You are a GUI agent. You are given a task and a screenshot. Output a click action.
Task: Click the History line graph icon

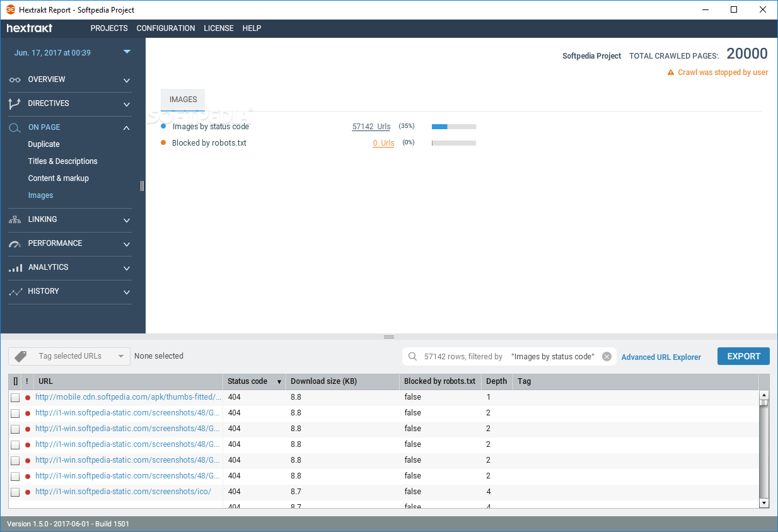(x=15, y=292)
